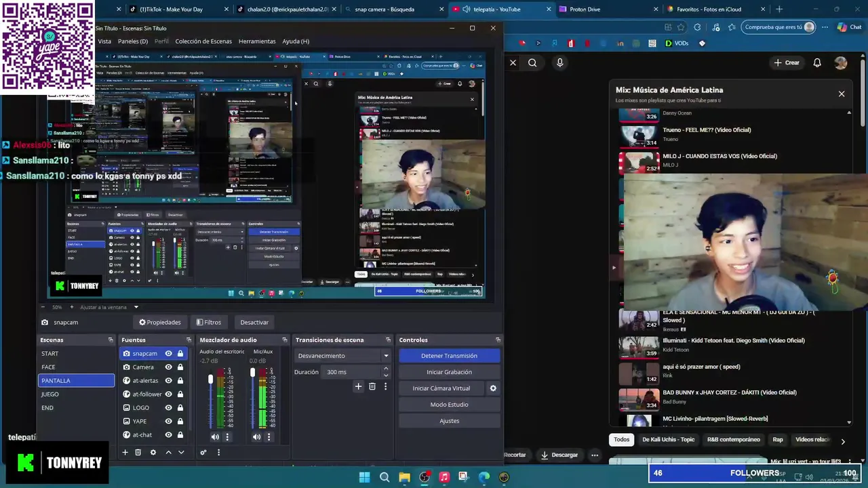Toggle visibility of at-chat source
Viewport: 868px width, 488px height.
coord(168,434)
